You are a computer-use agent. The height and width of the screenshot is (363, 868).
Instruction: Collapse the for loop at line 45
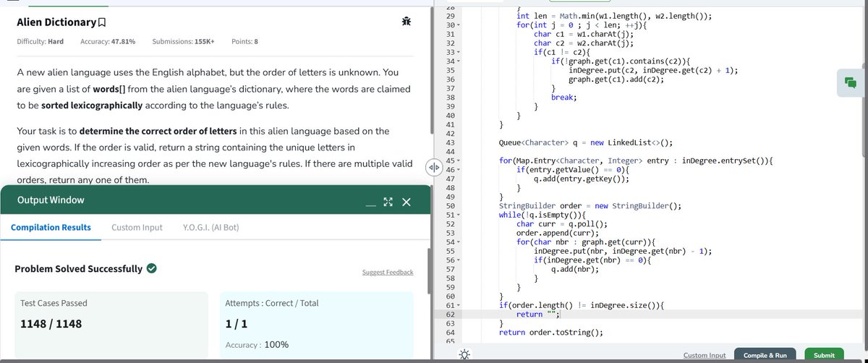click(458, 161)
